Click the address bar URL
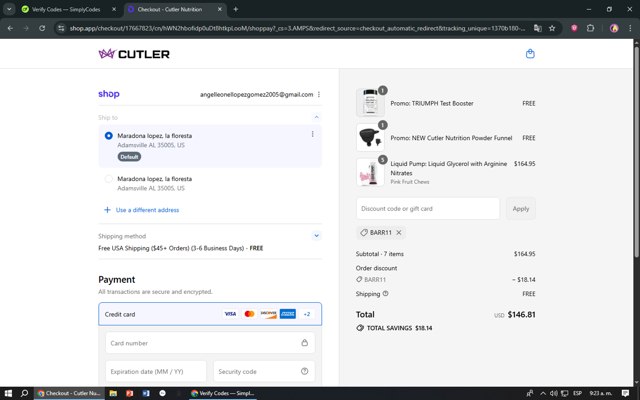The height and width of the screenshot is (400, 640). point(297,28)
